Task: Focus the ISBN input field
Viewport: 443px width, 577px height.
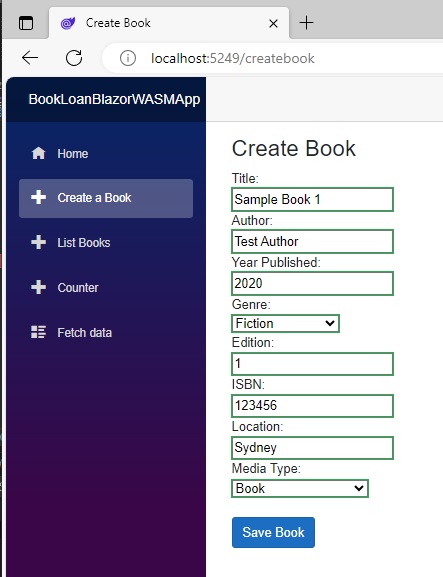Action: [x=312, y=406]
